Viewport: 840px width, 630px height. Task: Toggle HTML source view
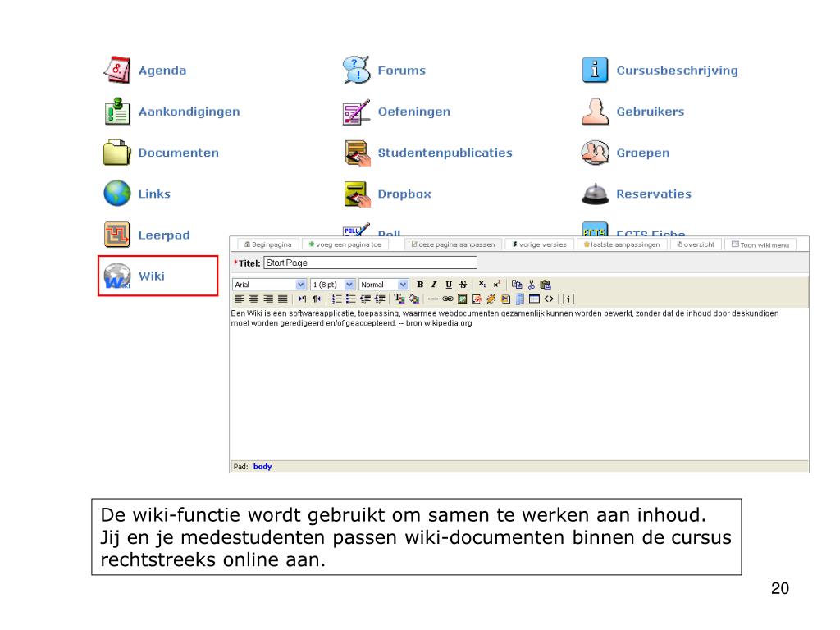[549, 299]
